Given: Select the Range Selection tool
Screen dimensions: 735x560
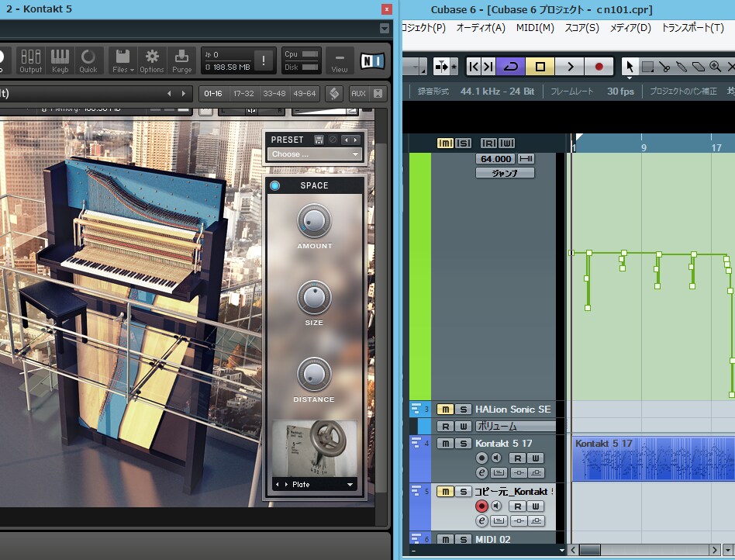Looking at the screenshot, I should [x=647, y=67].
